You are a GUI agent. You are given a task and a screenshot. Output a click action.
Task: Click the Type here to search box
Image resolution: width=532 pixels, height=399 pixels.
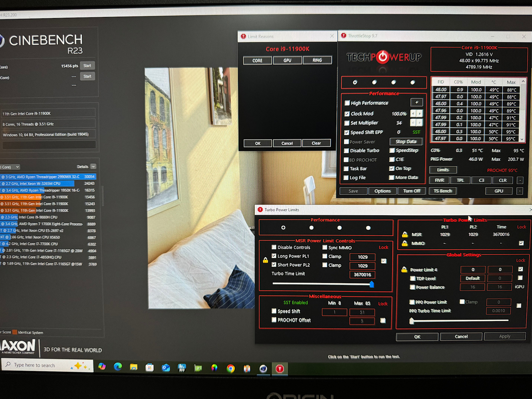pos(47,365)
